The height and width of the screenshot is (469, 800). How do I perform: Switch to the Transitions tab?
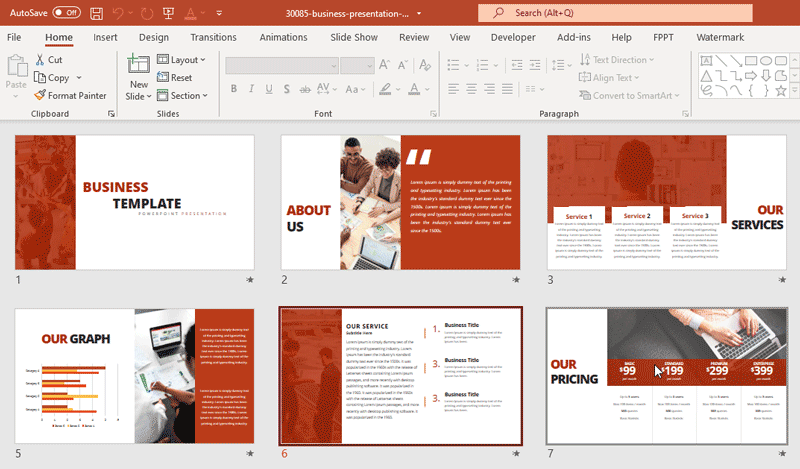pos(213,37)
